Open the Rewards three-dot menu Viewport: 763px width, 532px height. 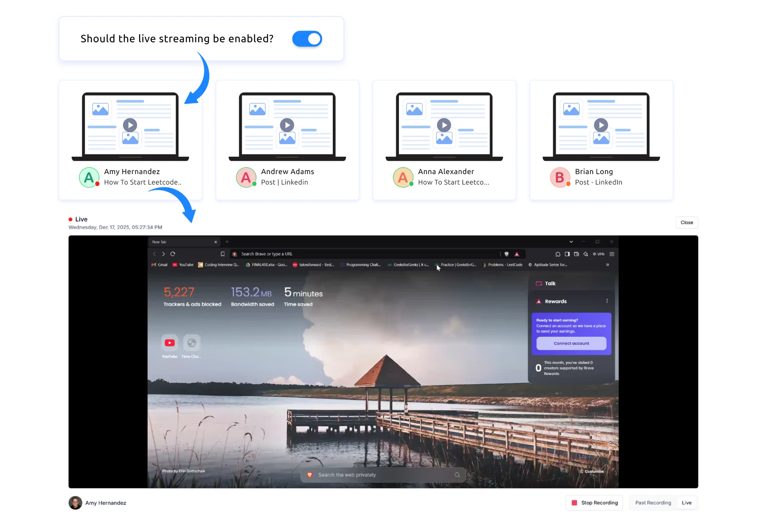click(607, 301)
